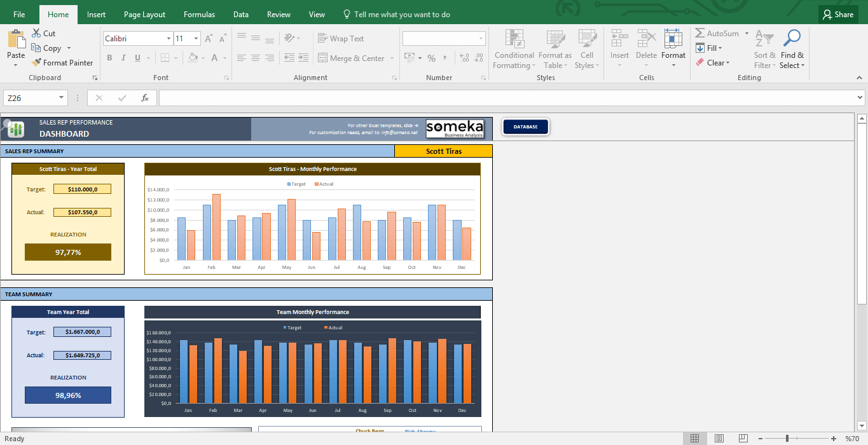
Task: Click the zoom slider handle in status bar
Action: (x=787, y=439)
